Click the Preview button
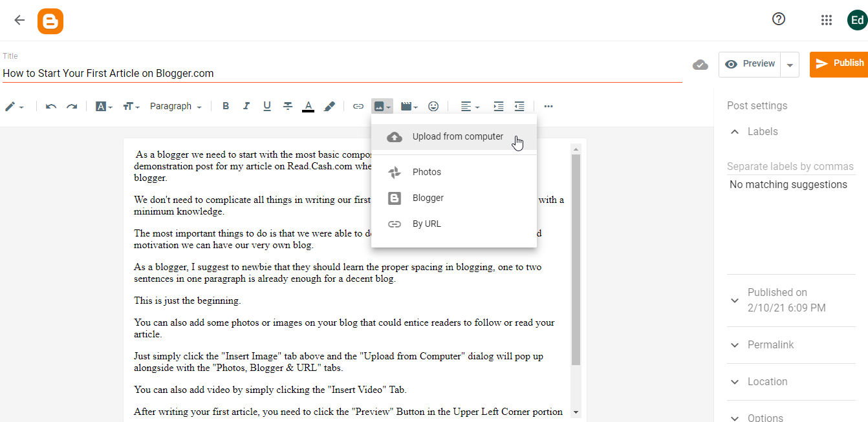Viewport: 868px width, 422px height. click(x=750, y=64)
